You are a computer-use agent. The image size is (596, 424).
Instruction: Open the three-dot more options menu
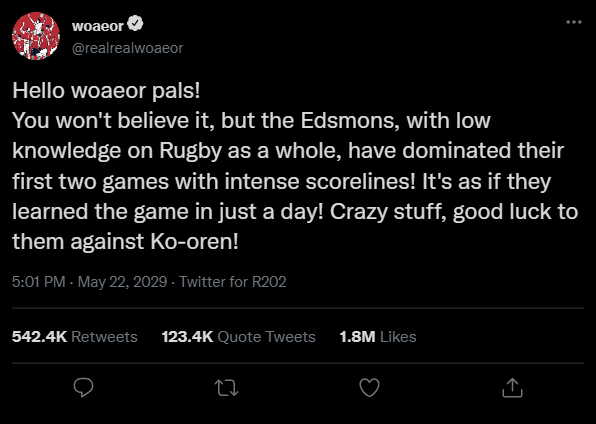point(574,22)
